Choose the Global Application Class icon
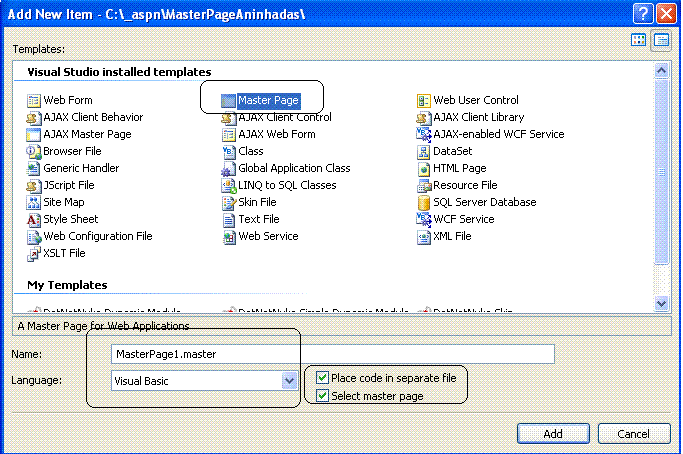The width and height of the screenshot is (683, 454). click(228, 169)
